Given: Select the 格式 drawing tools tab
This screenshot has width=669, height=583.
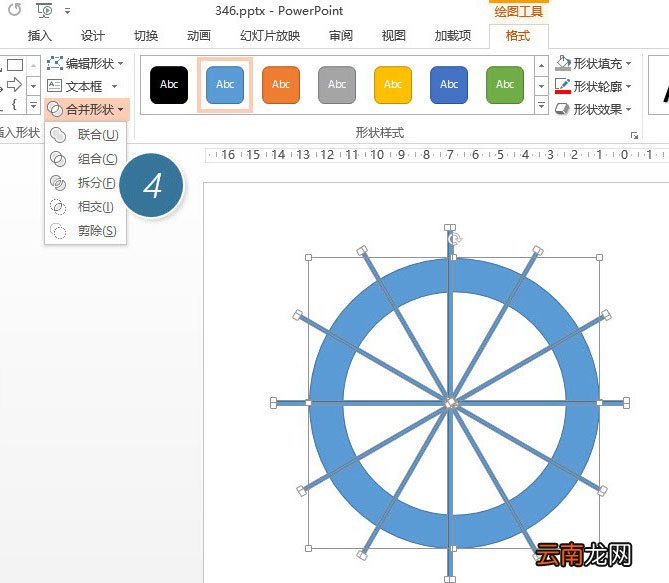Looking at the screenshot, I should 518,36.
